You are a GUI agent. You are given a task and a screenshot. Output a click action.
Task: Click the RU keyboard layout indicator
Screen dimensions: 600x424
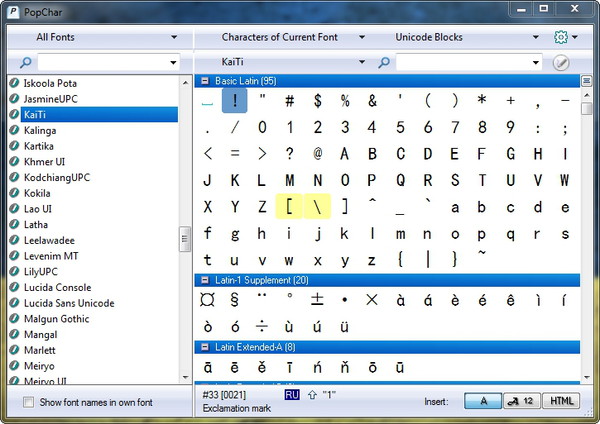(291, 395)
